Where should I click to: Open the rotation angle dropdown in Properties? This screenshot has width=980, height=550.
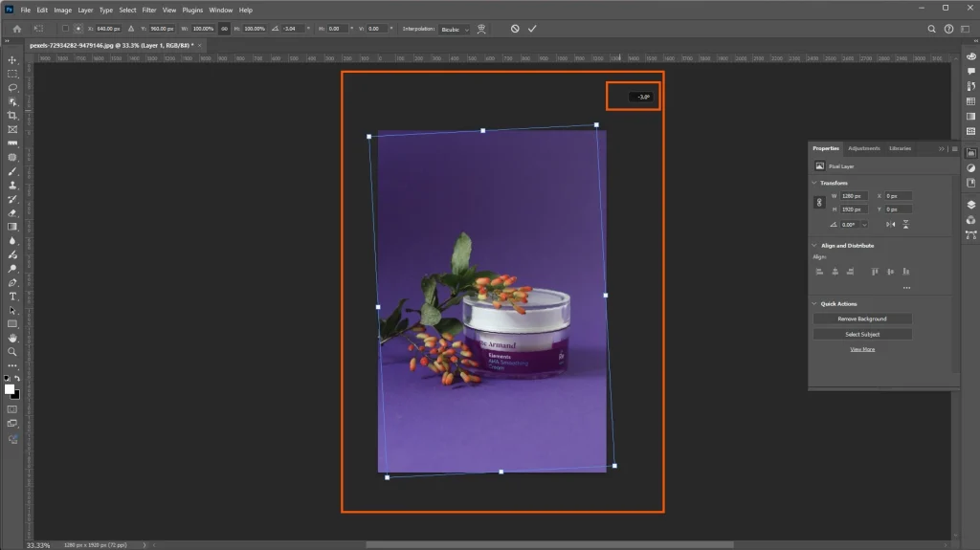(x=864, y=225)
